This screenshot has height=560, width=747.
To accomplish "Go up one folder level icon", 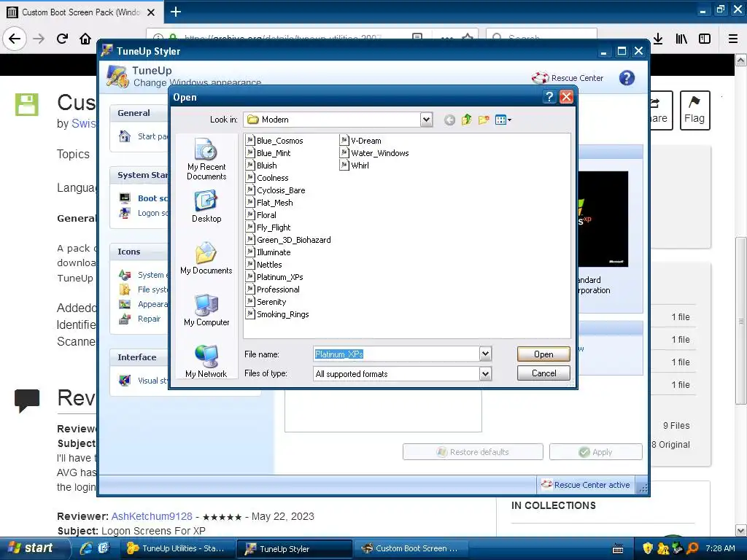I will pyautogui.click(x=466, y=120).
